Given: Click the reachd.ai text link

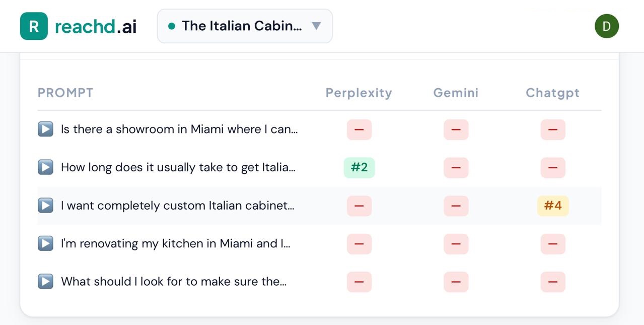Looking at the screenshot, I should [95, 26].
